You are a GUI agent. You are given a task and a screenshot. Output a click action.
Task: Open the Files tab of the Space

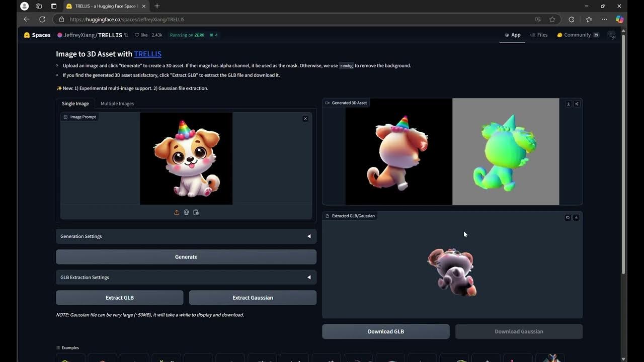[x=539, y=35]
